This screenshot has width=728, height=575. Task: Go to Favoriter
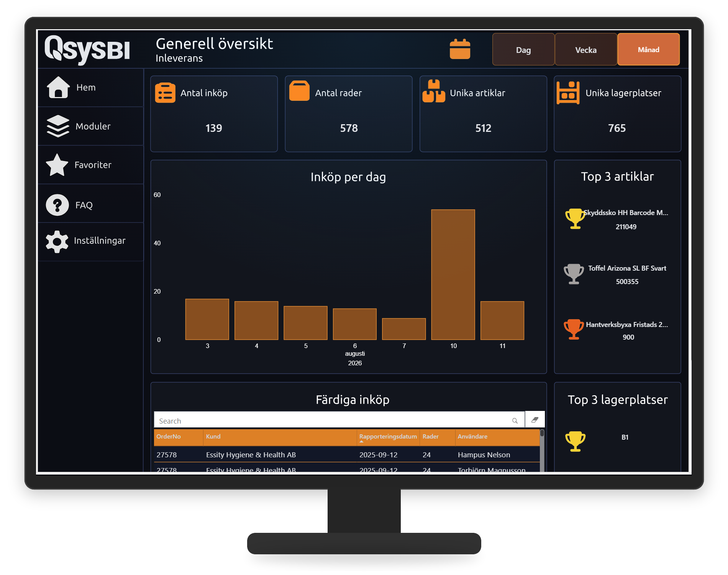(90, 165)
